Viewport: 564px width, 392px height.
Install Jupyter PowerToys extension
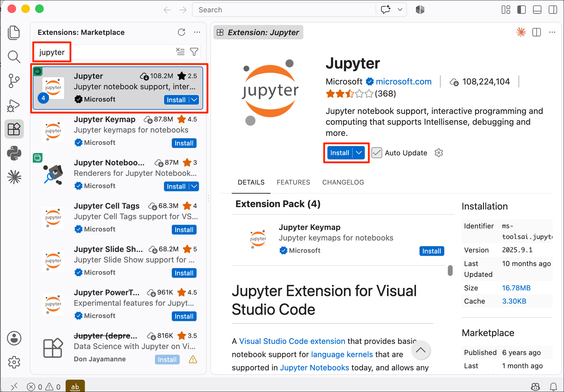[184, 316]
